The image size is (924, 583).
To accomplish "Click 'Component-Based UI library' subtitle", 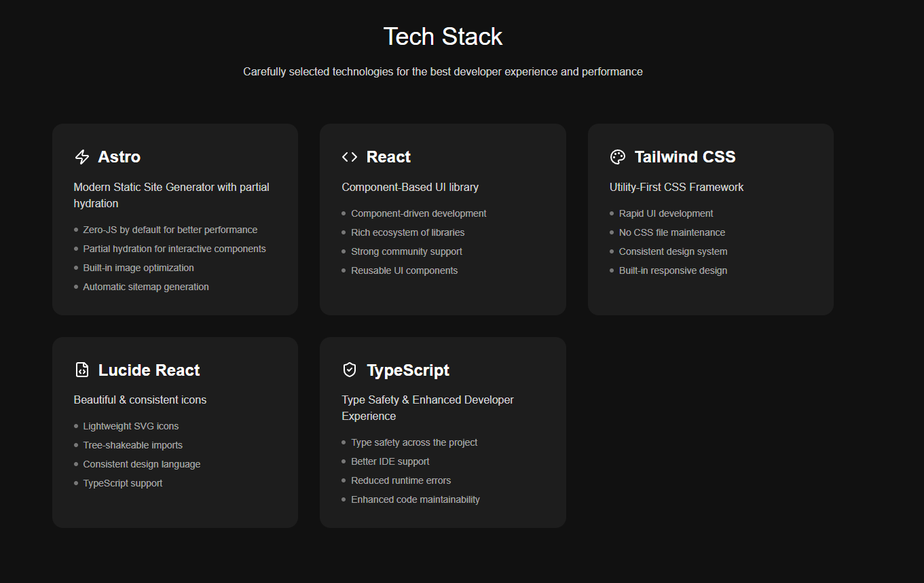I will (x=410, y=187).
